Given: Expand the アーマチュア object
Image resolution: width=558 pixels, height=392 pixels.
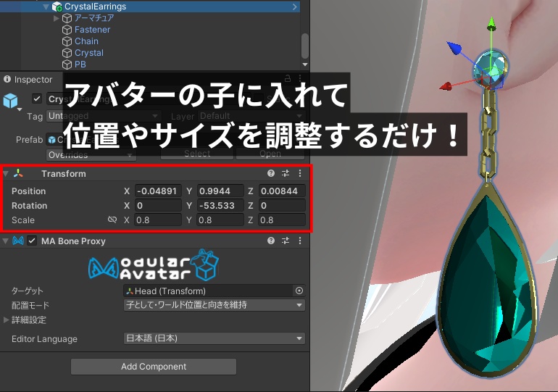Looking at the screenshot, I should (56, 18).
